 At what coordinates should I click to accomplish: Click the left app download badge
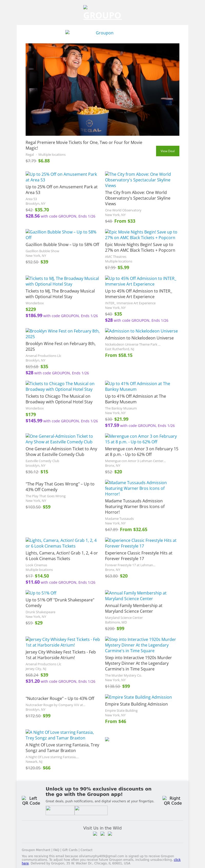(x=60, y=810)
